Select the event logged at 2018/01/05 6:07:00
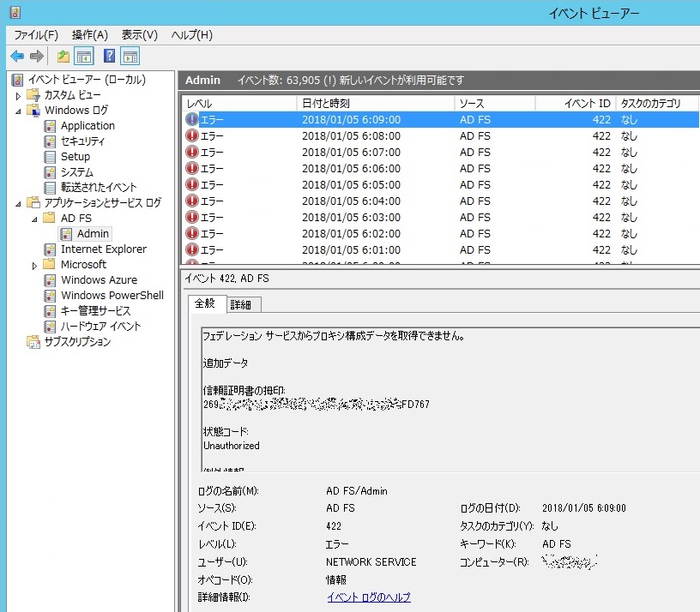700x612 pixels. point(441,152)
